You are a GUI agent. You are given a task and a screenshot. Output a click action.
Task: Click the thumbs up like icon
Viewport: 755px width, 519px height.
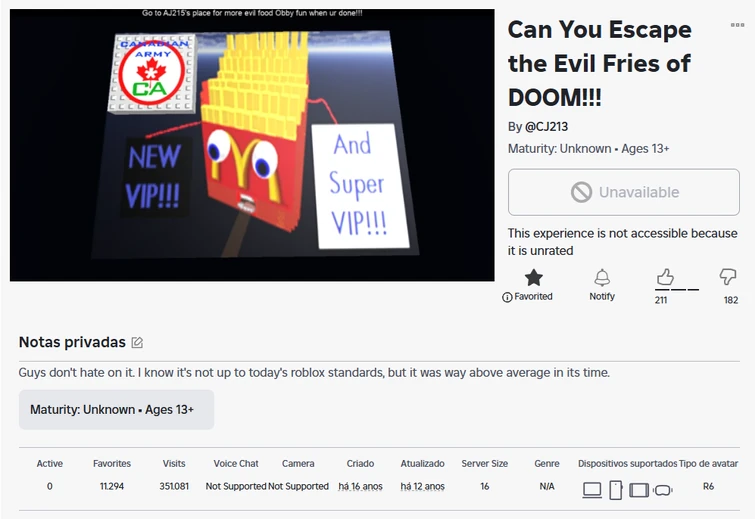point(665,277)
